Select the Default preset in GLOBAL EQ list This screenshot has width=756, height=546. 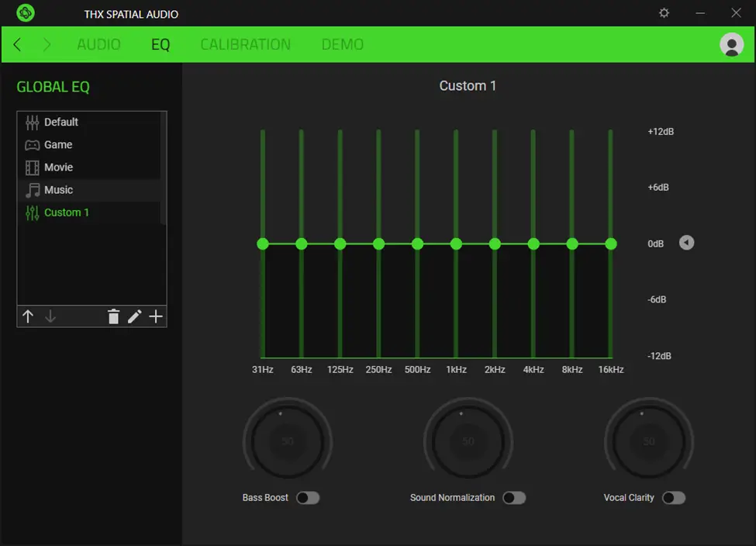pos(61,122)
